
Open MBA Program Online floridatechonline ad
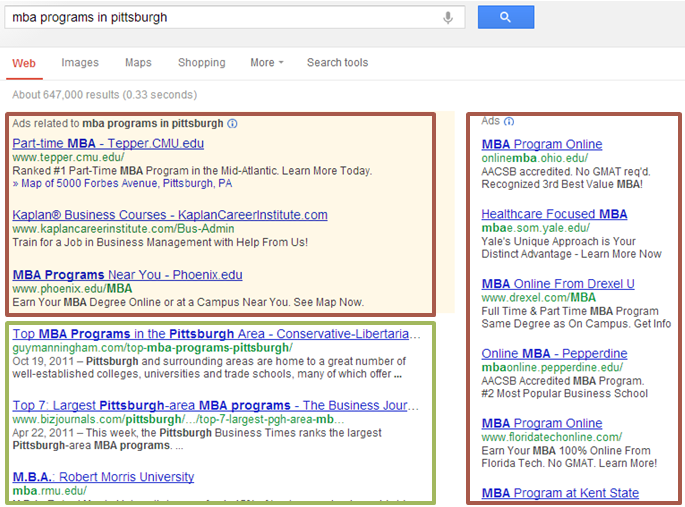(542, 423)
